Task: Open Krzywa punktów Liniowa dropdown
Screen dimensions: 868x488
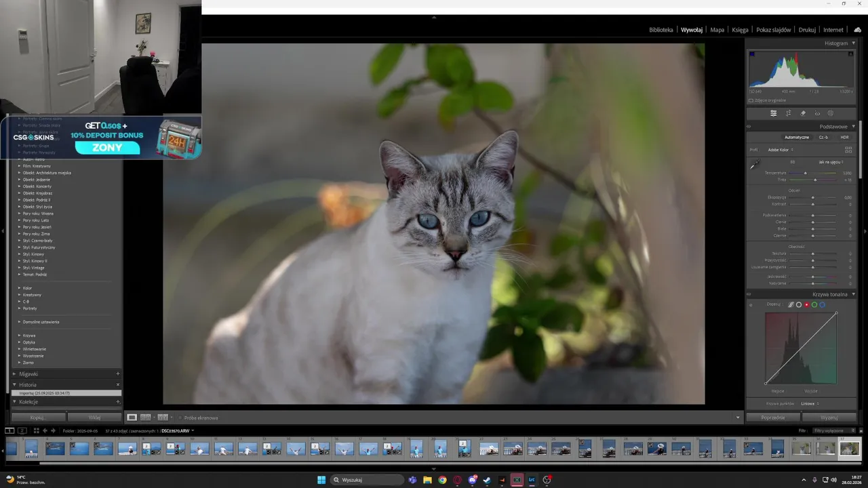Action: pos(810,403)
